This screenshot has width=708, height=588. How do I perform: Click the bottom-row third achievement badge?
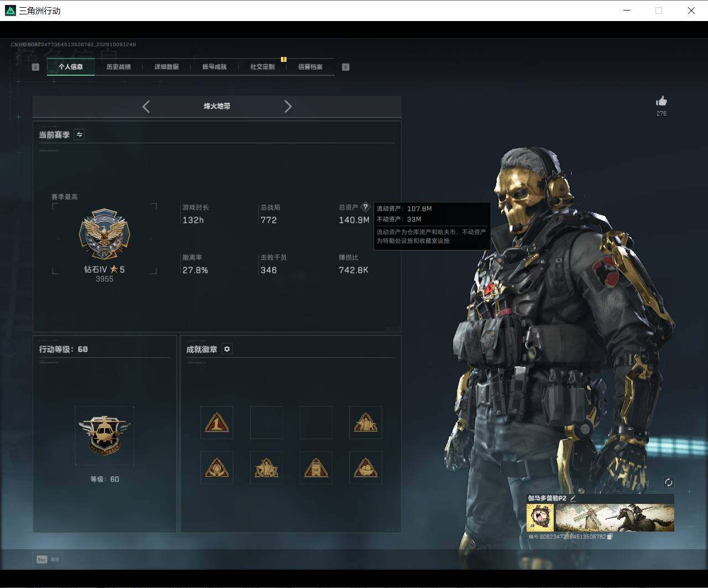[x=316, y=468]
